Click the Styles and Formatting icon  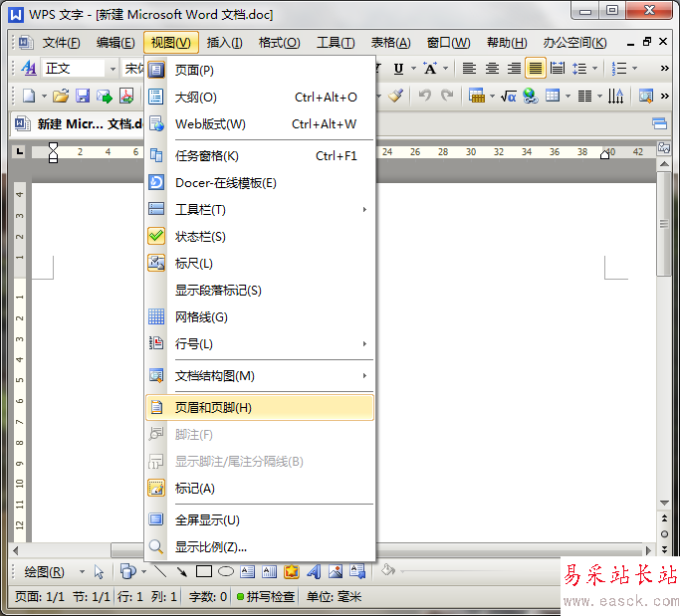29,68
